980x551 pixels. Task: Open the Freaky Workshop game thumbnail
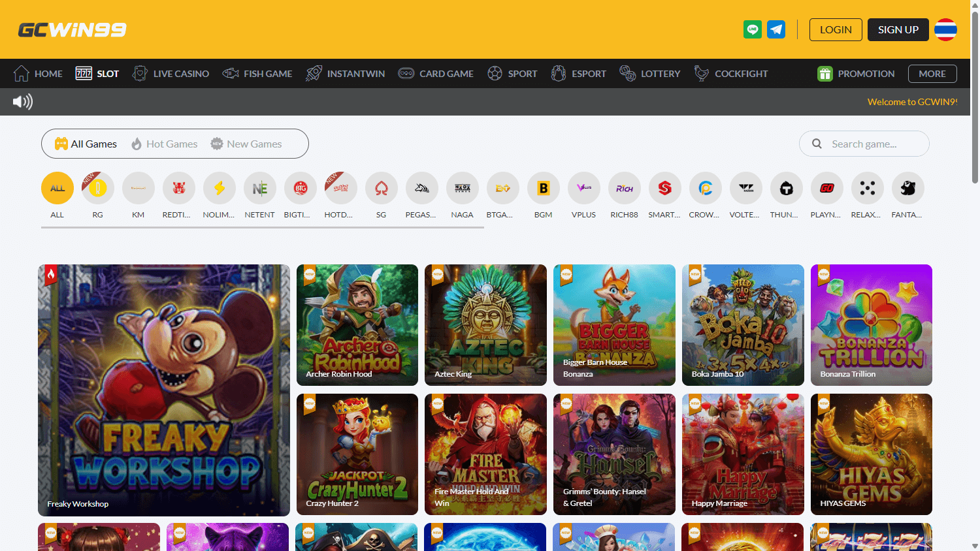point(163,390)
